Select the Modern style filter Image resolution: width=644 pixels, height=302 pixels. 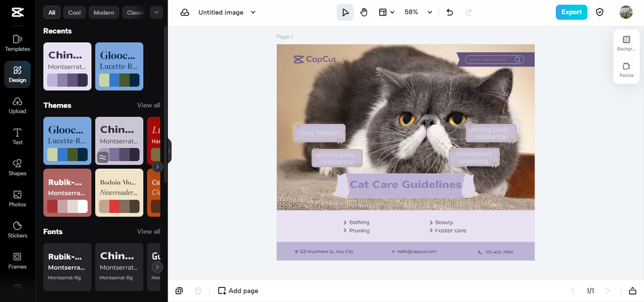104,13
